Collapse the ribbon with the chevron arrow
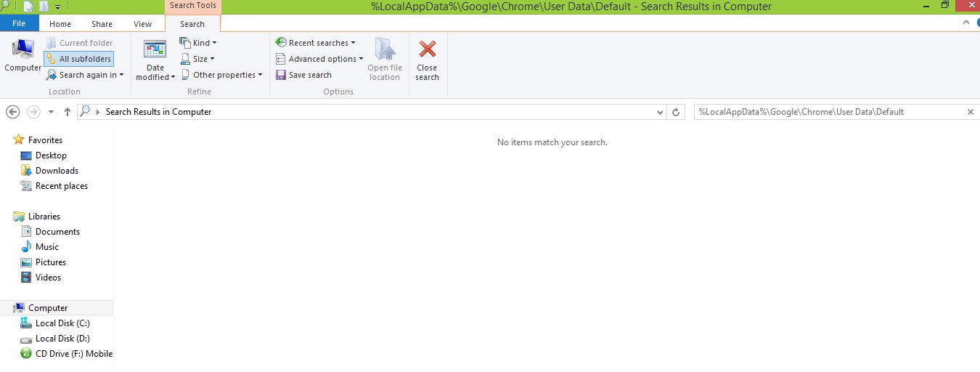This screenshot has width=980, height=372. point(966,23)
